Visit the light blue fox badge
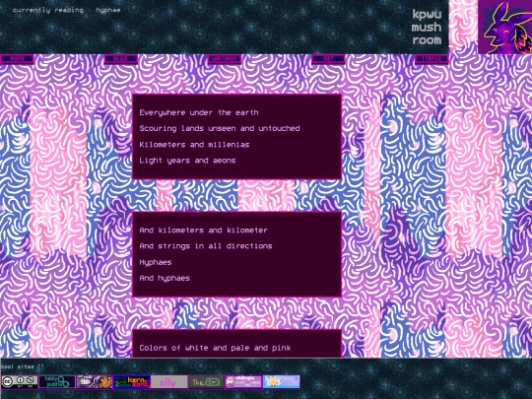Image resolution: width=532 pixels, height=399 pixels. click(281, 381)
